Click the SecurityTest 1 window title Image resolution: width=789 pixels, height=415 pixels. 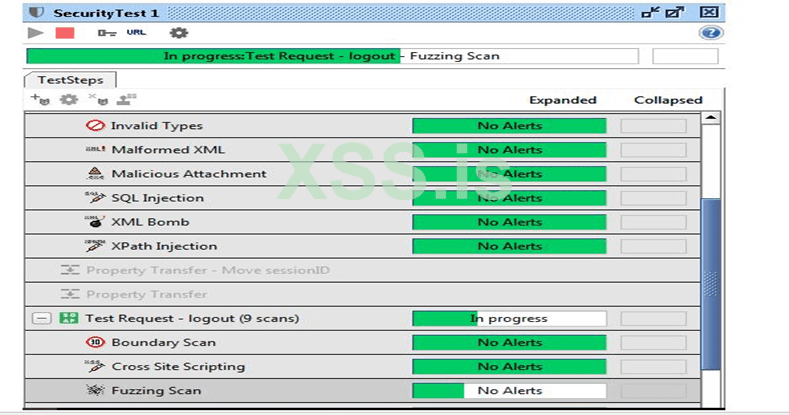tap(106, 13)
